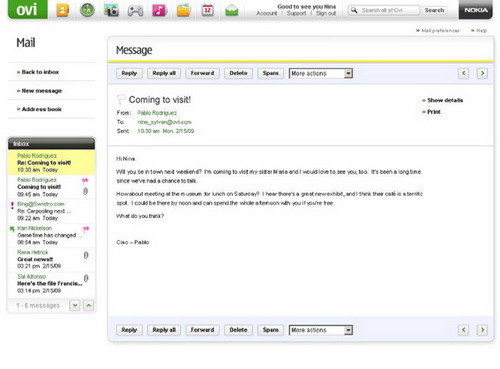Expand Show details for message
Viewport: 500px width, 369px height.
443,100
